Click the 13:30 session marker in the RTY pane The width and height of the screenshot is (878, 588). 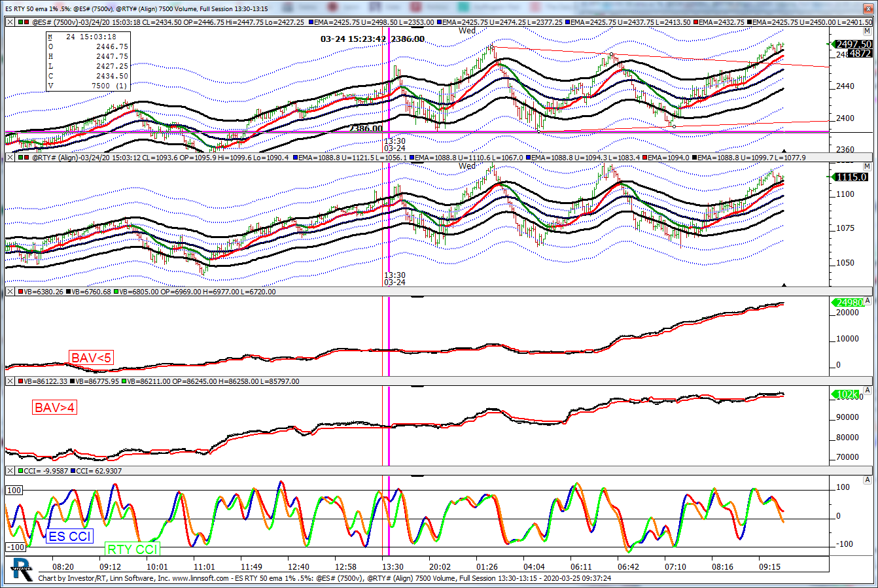tap(395, 275)
